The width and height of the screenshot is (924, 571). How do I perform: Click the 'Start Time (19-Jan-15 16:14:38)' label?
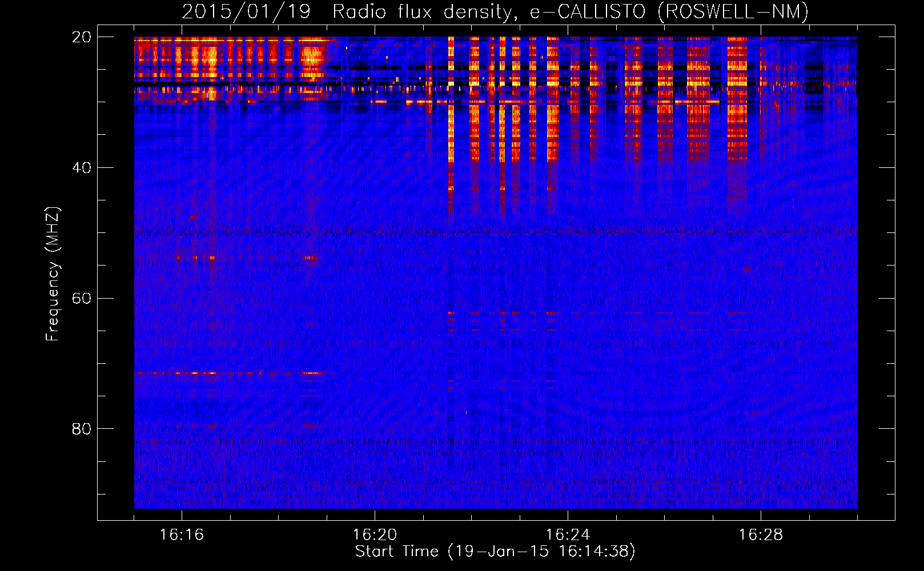tap(495, 552)
